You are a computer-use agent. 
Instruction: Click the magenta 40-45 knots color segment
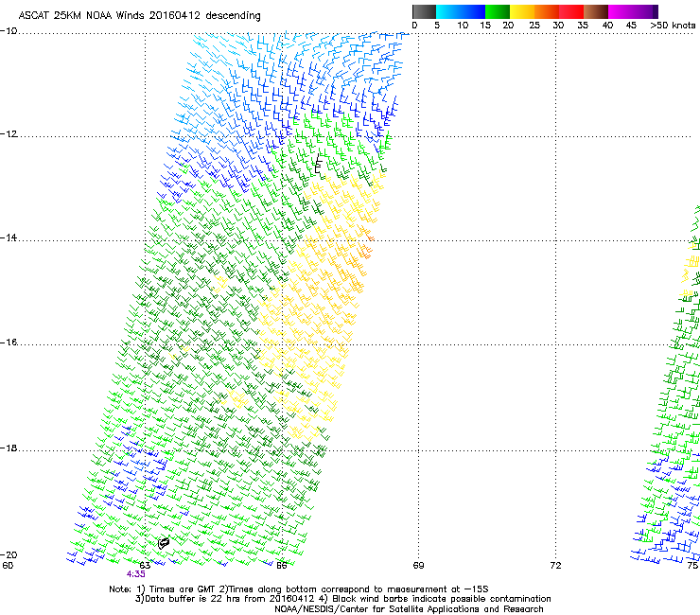621,11
